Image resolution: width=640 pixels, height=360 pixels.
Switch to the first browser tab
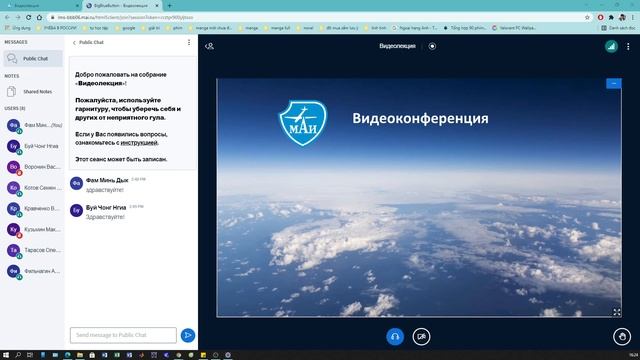pos(41,6)
